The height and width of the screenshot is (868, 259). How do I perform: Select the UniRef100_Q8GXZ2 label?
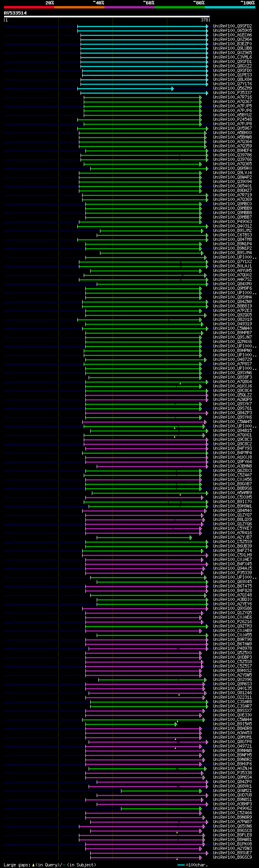(x=232, y=66)
